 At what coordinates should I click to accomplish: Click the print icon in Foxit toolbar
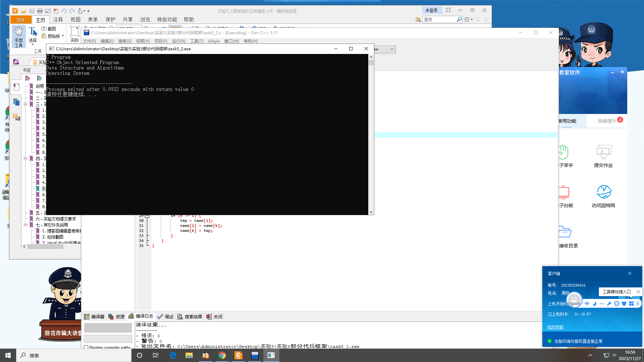tap(40, 11)
